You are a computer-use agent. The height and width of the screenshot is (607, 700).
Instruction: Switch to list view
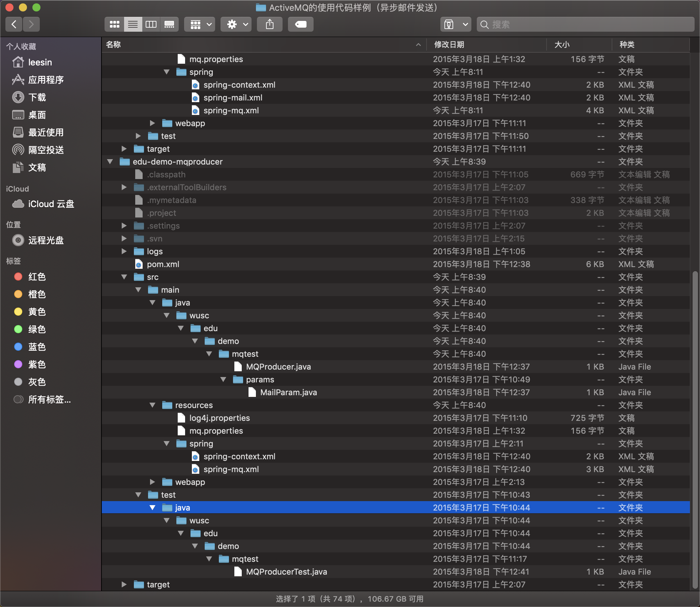point(133,24)
